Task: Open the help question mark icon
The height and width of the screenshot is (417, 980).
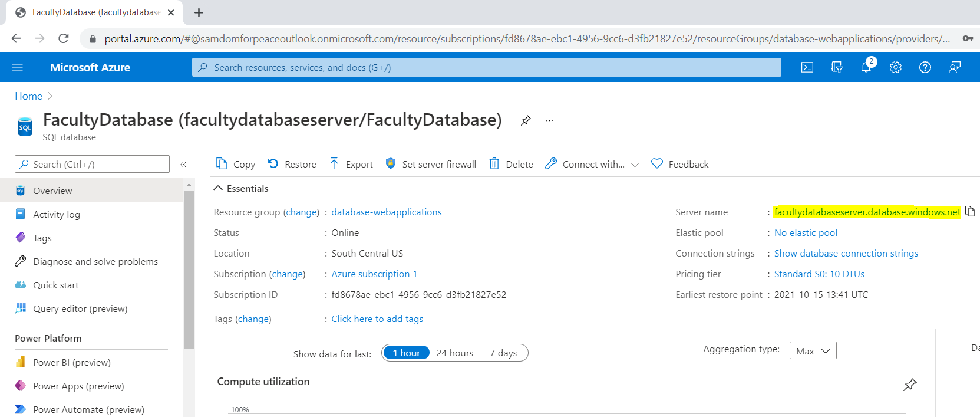Action: click(925, 67)
